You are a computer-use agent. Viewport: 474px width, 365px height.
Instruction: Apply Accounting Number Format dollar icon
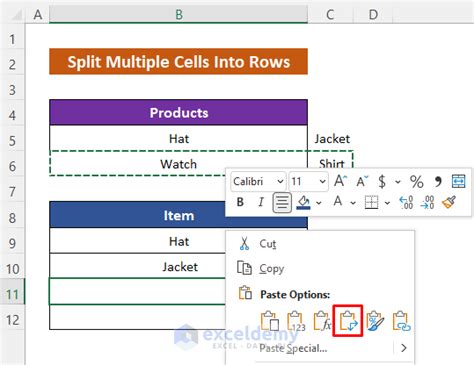click(x=382, y=182)
